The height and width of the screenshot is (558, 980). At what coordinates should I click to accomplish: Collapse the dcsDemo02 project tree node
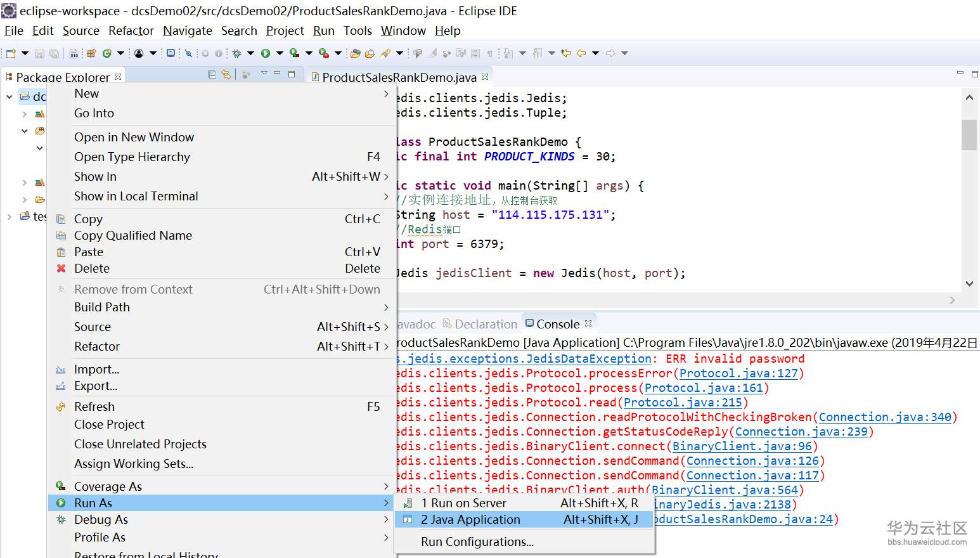9,96
